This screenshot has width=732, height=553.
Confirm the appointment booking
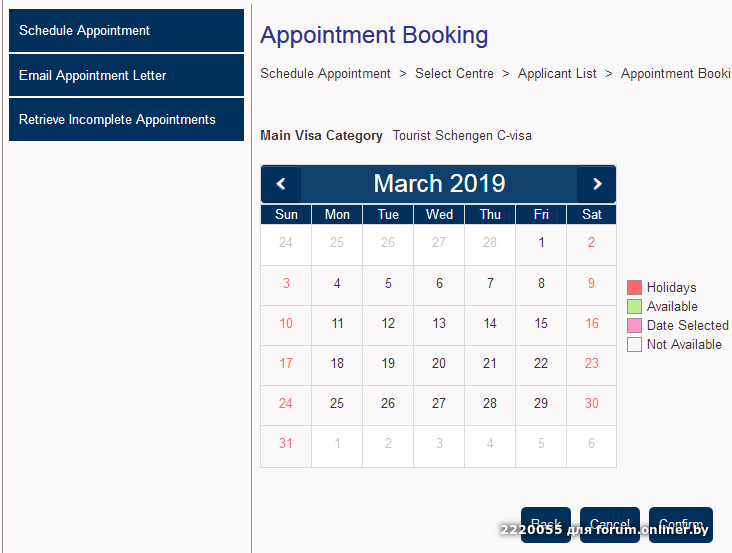[x=680, y=524]
